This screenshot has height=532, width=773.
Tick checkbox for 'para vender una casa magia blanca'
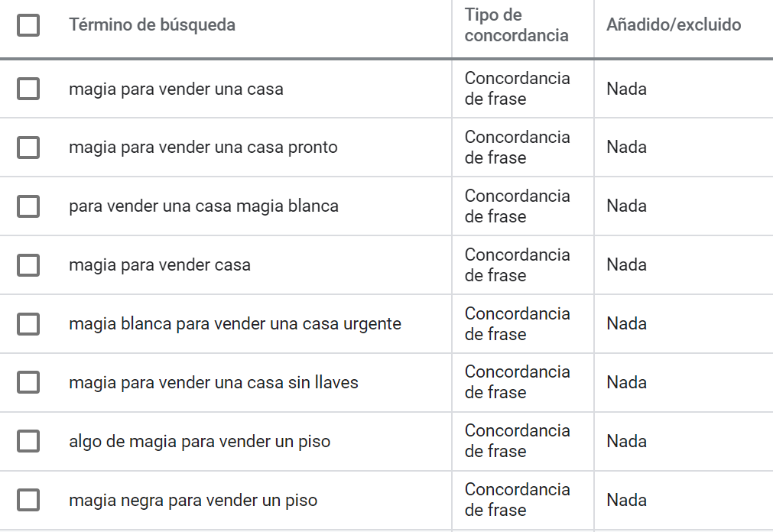pos(28,206)
